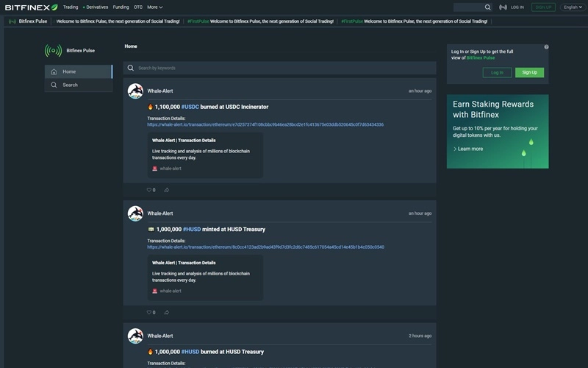Viewport: 588px width, 368px height.
Task: Click the Home heading above search bar
Action: [131, 46]
